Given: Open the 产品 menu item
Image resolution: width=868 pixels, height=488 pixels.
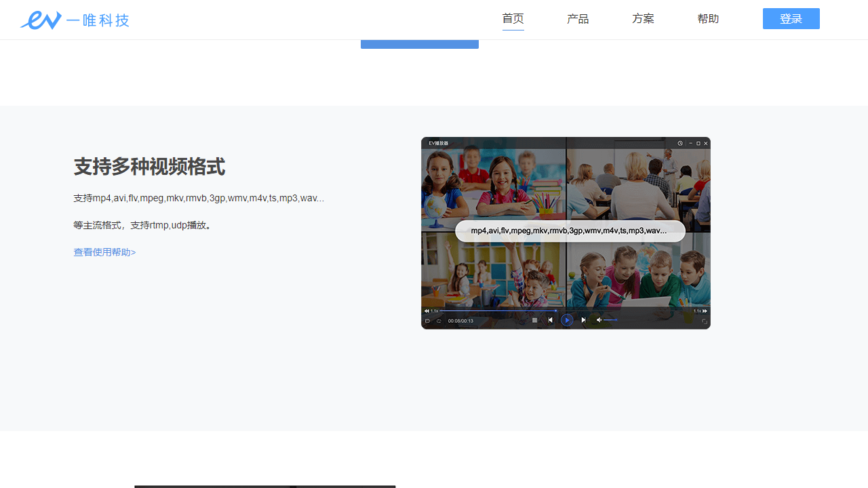Looking at the screenshot, I should 577,18.
